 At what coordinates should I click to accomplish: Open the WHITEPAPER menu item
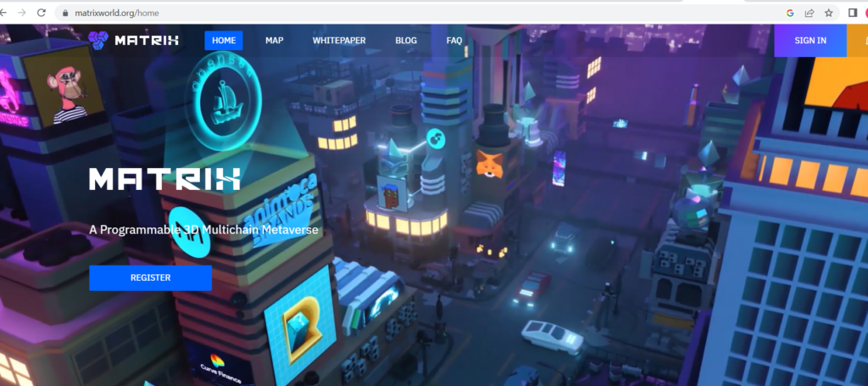coord(339,40)
